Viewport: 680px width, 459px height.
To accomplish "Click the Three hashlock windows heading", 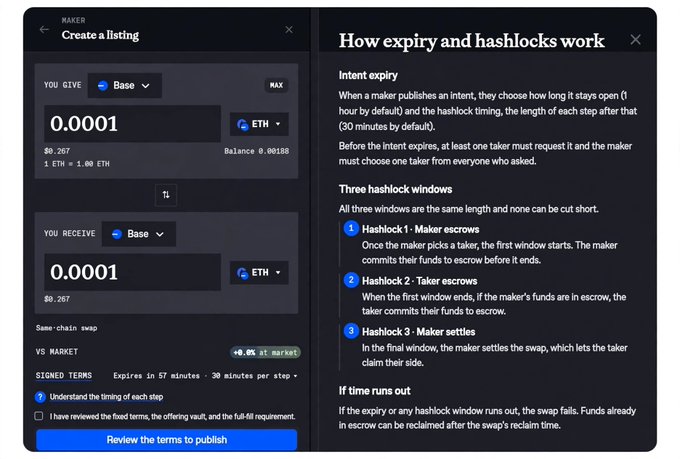I will (x=395, y=189).
